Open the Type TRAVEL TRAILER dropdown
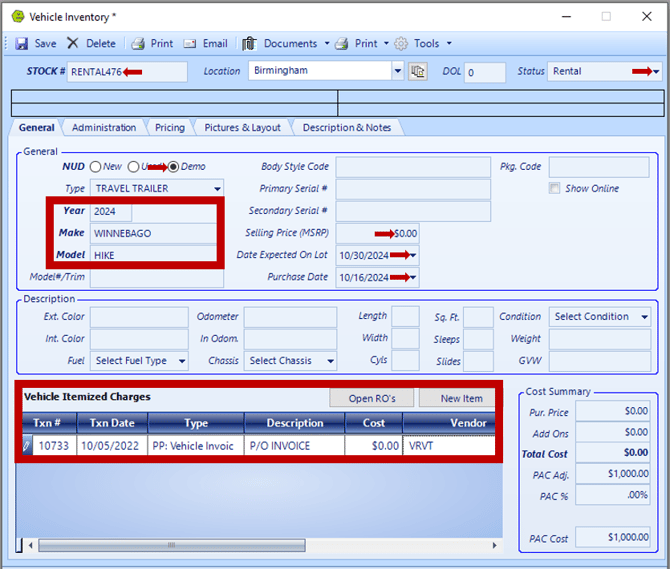Screen dimensions: 670x569 pyautogui.click(x=217, y=189)
